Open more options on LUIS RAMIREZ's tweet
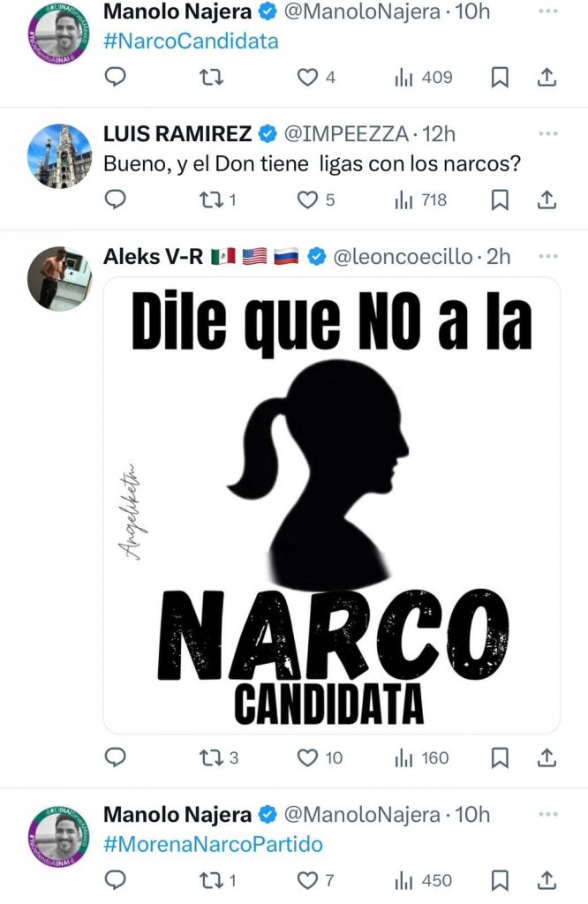The height and width of the screenshot is (904, 588). pyautogui.click(x=547, y=134)
